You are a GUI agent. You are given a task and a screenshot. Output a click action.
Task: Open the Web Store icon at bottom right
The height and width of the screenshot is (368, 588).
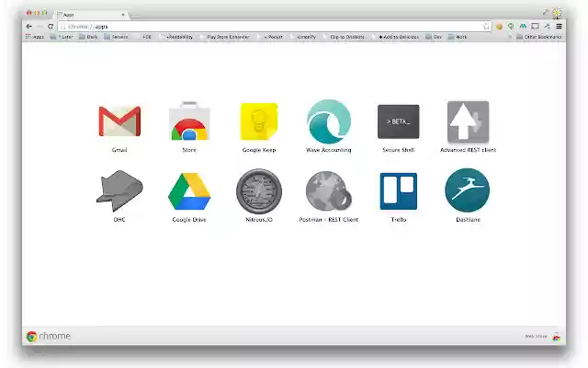(557, 337)
